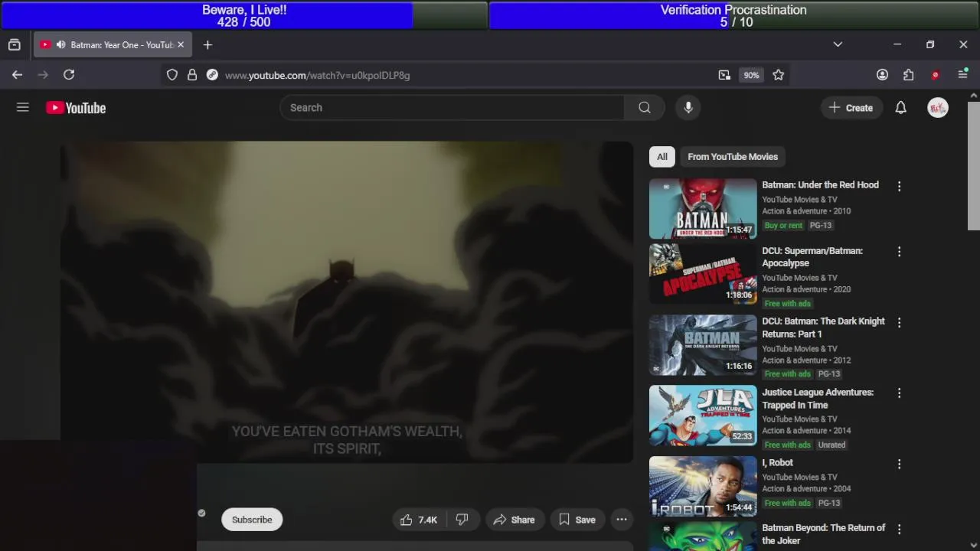Open a new tab with the plus
Image resolution: width=980 pixels, height=551 pixels.
tap(207, 45)
